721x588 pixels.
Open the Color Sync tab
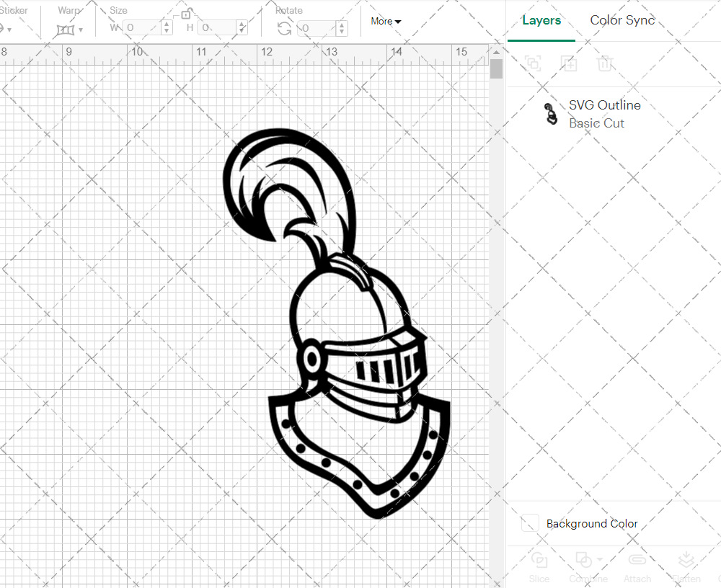622,20
